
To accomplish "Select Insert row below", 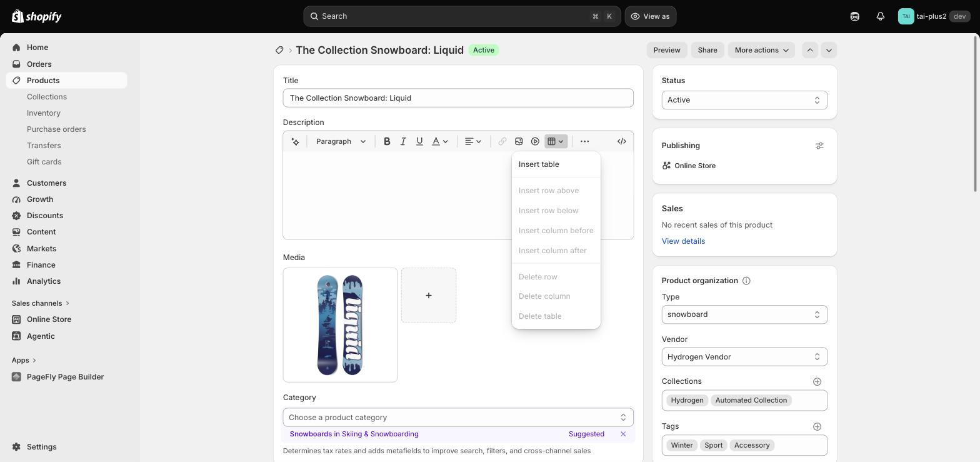I will (556, 211).
